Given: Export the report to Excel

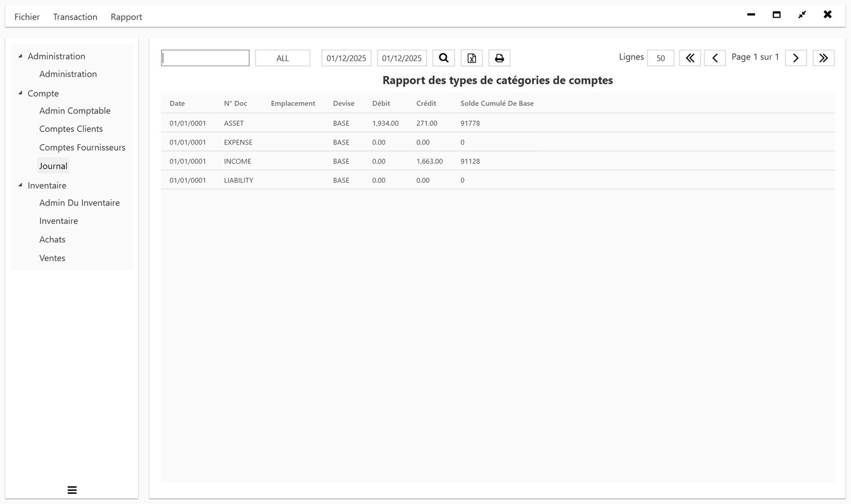Looking at the screenshot, I should click(471, 58).
